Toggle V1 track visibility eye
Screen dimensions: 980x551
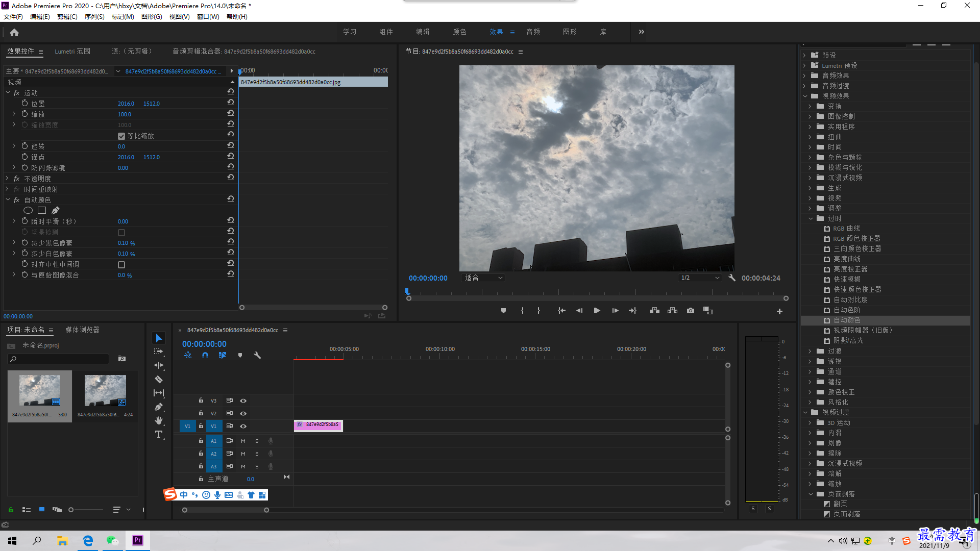(243, 427)
